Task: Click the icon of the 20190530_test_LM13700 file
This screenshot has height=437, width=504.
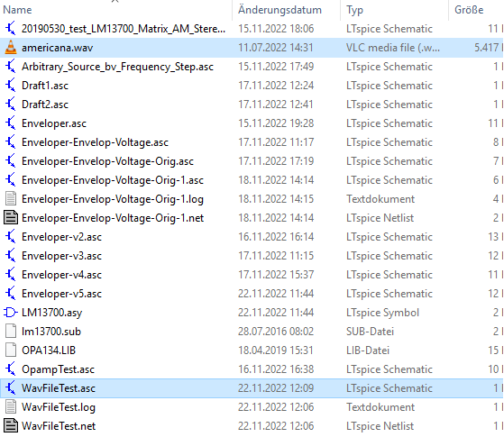Action: [x=10, y=29]
